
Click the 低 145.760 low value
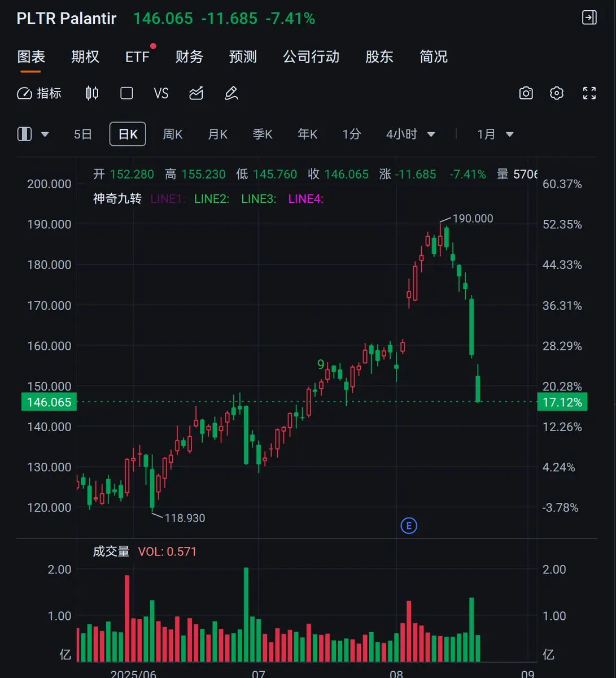267,174
